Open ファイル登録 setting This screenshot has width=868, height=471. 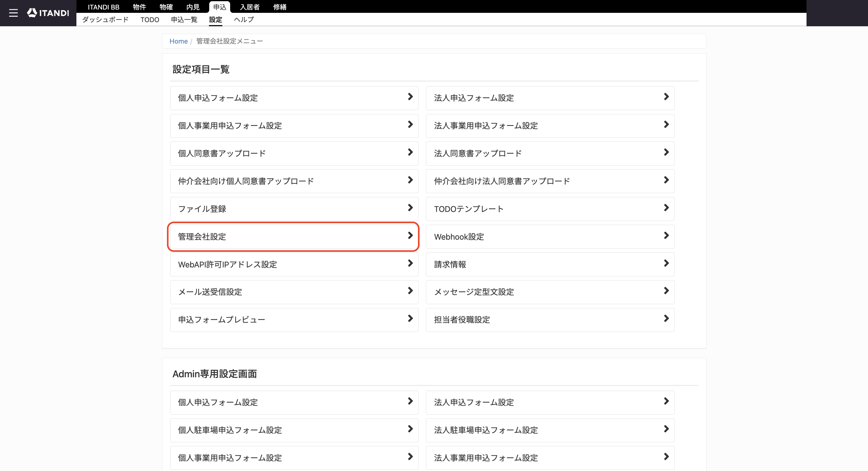(x=294, y=209)
